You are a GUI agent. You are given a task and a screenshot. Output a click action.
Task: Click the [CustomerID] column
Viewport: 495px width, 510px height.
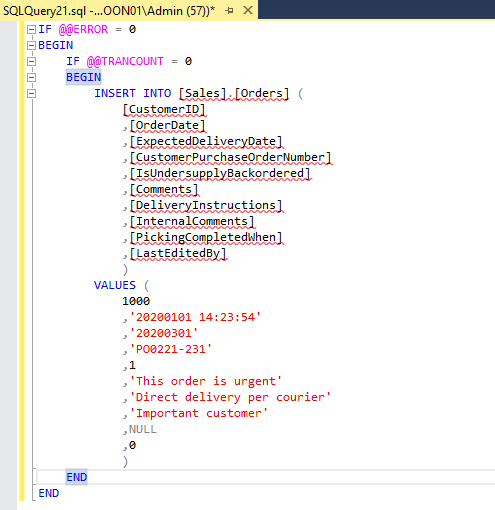point(164,109)
